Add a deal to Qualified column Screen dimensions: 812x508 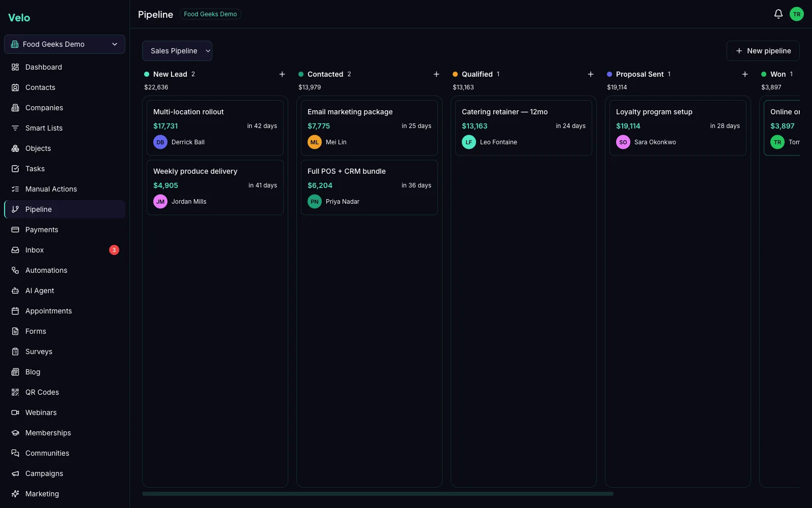[591, 74]
